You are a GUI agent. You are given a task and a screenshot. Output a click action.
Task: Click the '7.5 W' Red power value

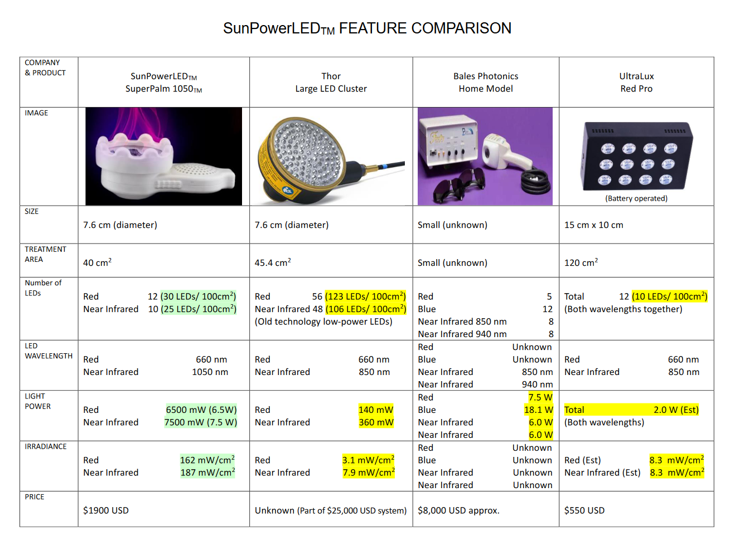pyautogui.click(x=540, y=397)
